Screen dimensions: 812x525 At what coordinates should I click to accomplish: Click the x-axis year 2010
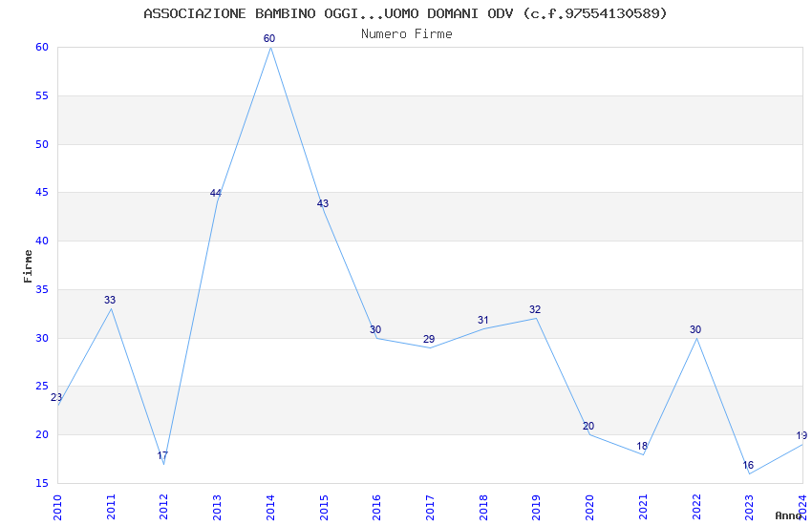click(57, 508)
